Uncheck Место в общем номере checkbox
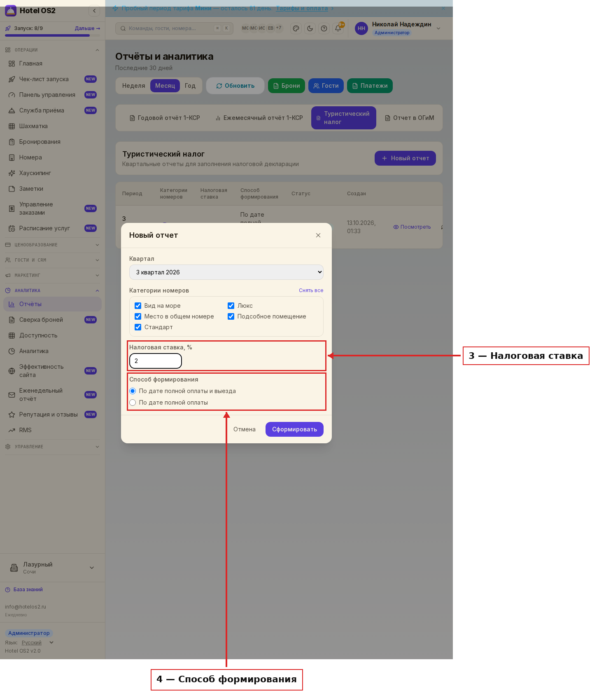This screenshot has width=599, height=700. point(138,316)
